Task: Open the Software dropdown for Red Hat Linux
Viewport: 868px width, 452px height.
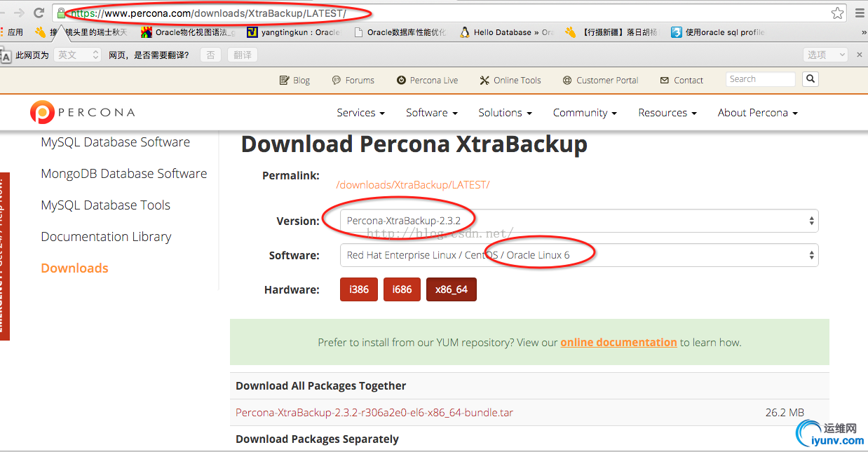Action: [x=579, y=255]
